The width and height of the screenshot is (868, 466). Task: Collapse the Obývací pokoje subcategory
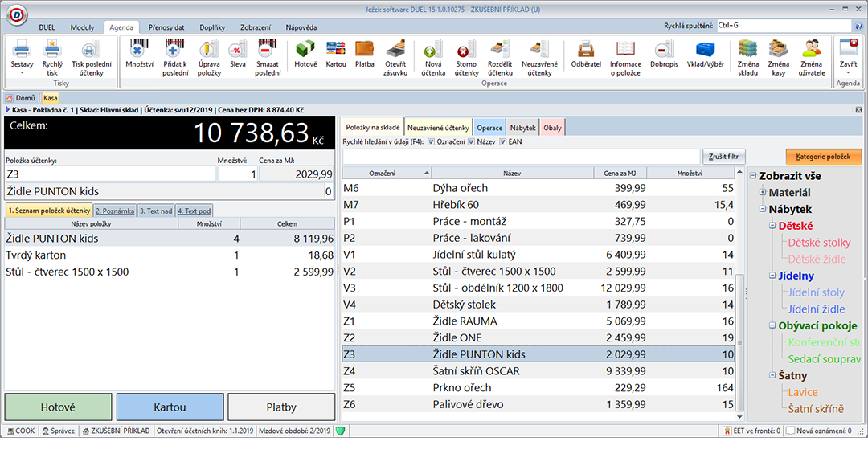pos(773,325)
